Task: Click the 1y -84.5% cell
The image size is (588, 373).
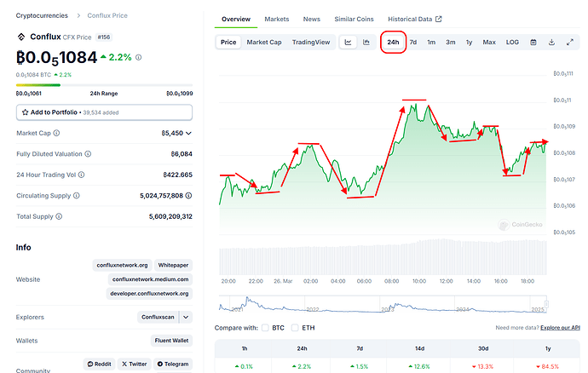Action: click(547, 366)
